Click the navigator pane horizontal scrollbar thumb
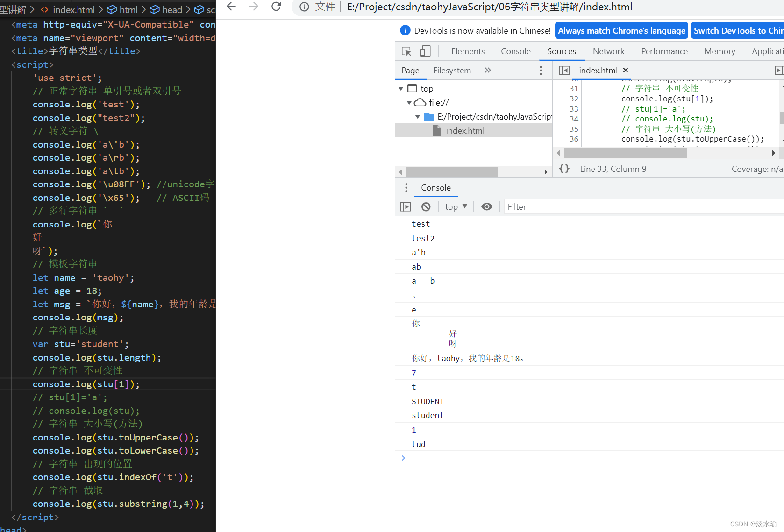Viewport: 784px width, 532px height. pos(452,172)
